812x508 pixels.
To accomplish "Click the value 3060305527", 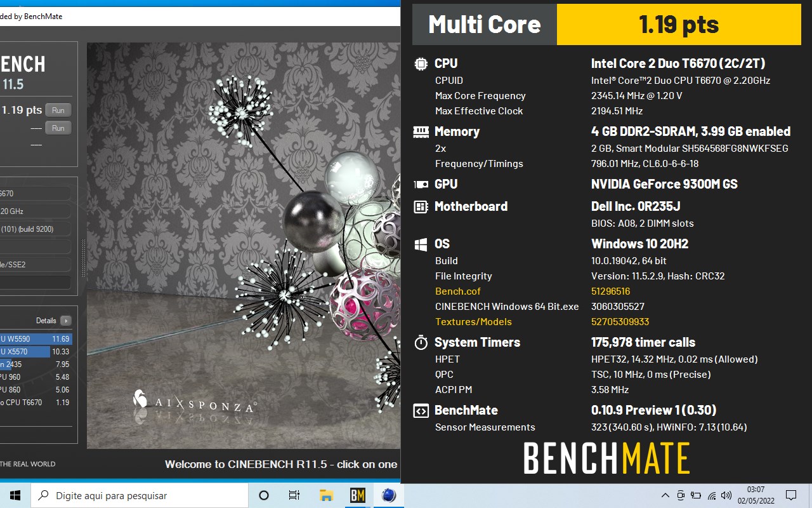I will [x=618, y=307].
